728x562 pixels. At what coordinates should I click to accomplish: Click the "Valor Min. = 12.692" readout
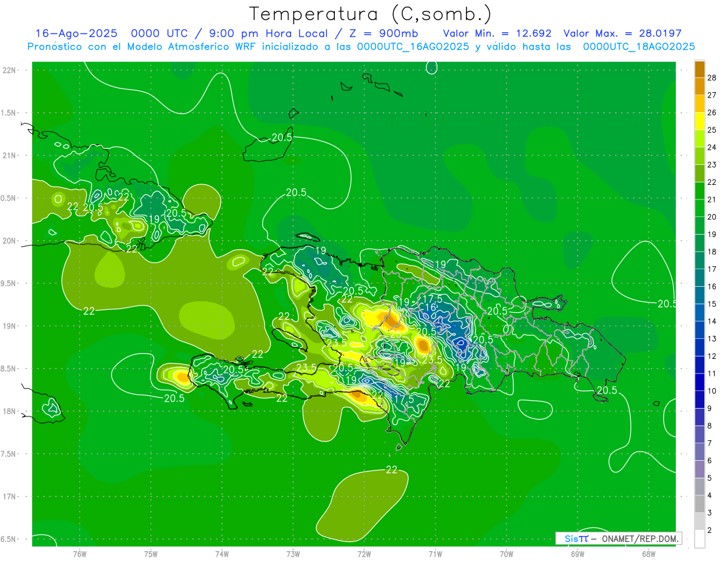coord(497,33)
